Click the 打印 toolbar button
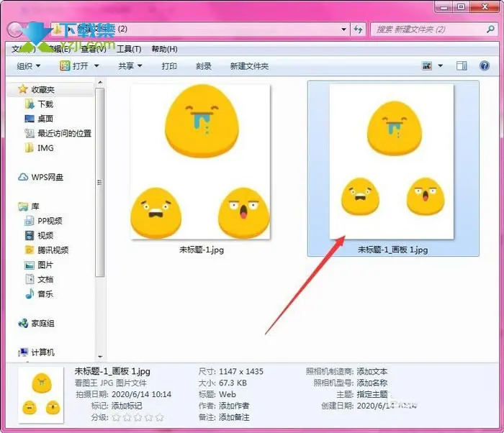This screenshot has width=504, height=433. [x=169, y=66]
